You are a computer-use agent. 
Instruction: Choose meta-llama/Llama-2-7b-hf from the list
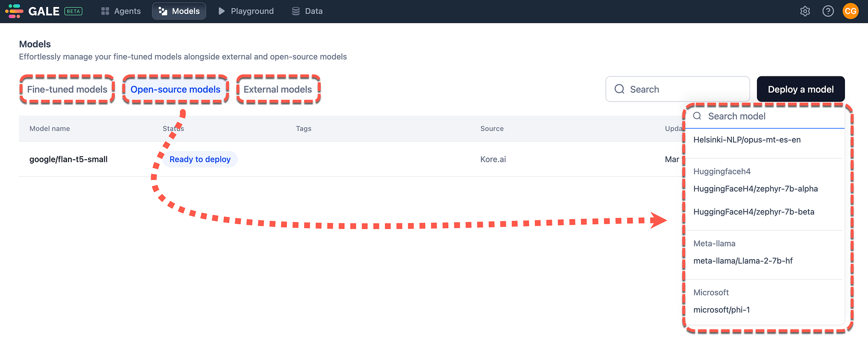pyautogui.click(x=743, y=261)
